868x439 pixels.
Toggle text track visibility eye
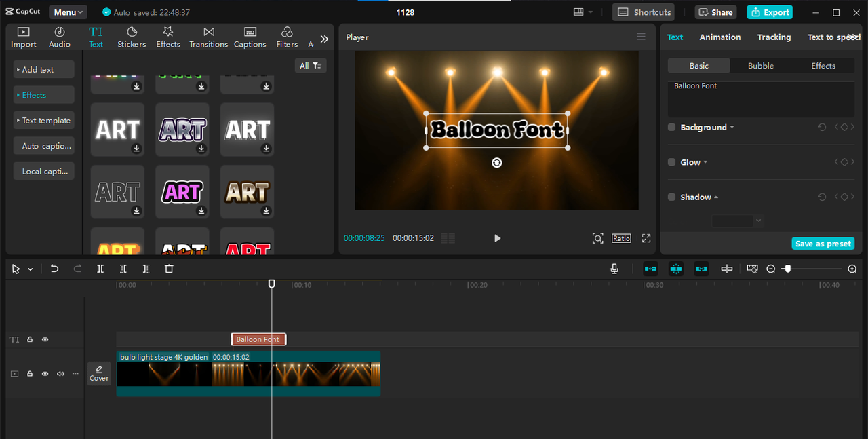pyautogui.click(x=45, y=339)
